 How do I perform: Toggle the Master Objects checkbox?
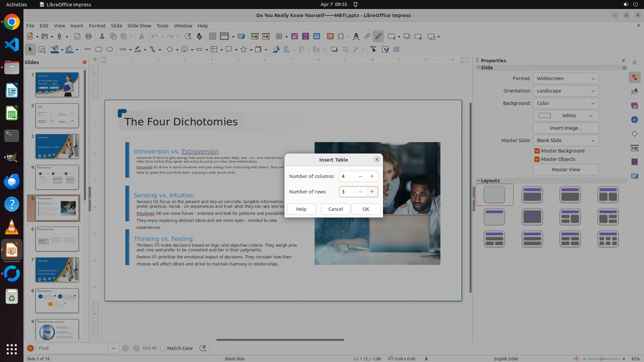pyautogui.click(x=537, y=159)
